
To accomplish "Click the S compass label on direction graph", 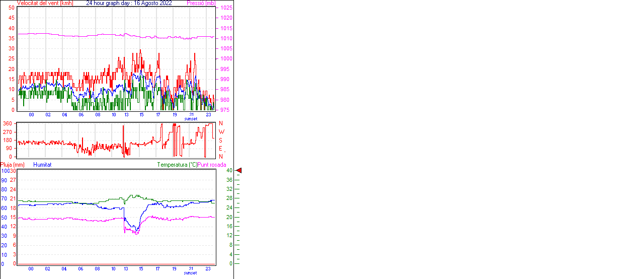I will pyautogui.click(x=220, y=140).
